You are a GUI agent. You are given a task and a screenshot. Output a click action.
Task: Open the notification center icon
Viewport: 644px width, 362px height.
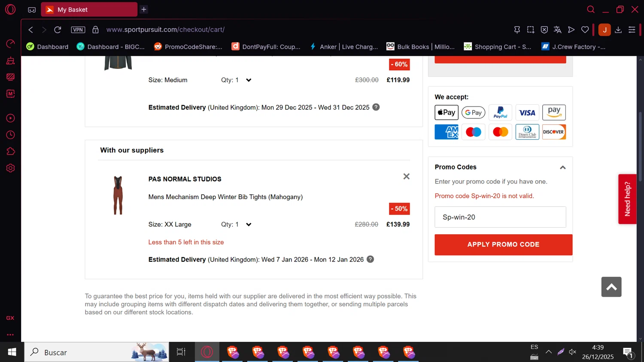[628, 353]
